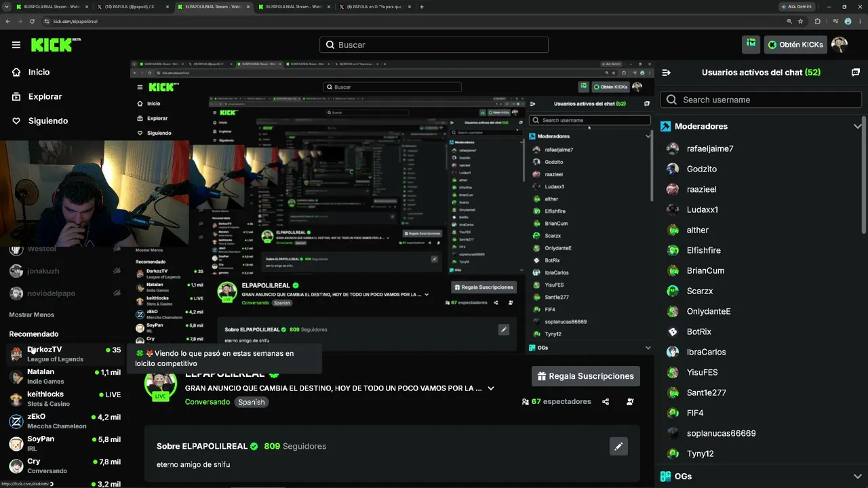Screen dimensions: 868x488
Task: Open the Conversando category link
Action: coord(208,402)
